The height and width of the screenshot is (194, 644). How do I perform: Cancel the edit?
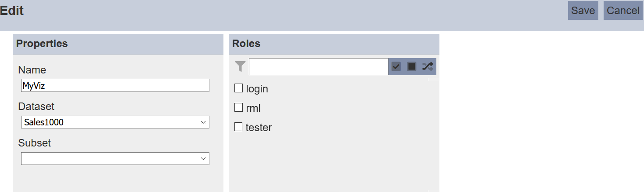(623, 11)
